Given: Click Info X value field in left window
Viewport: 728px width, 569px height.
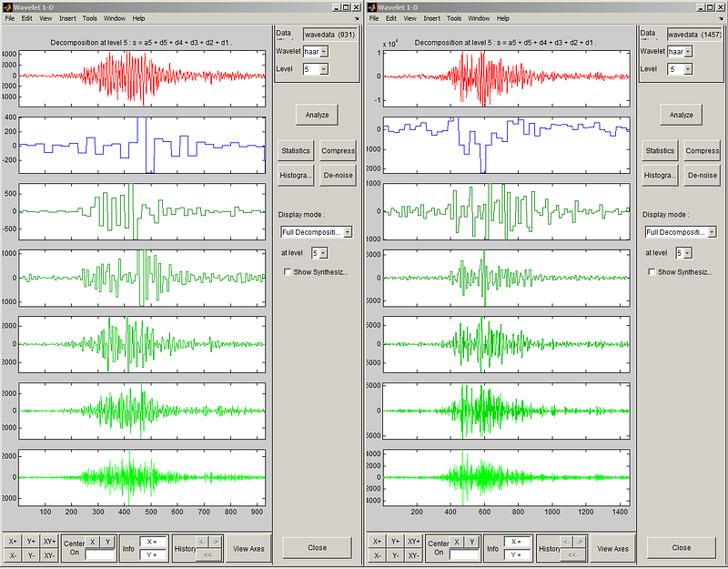Looking at the screenshot, I should click(153, 542).
